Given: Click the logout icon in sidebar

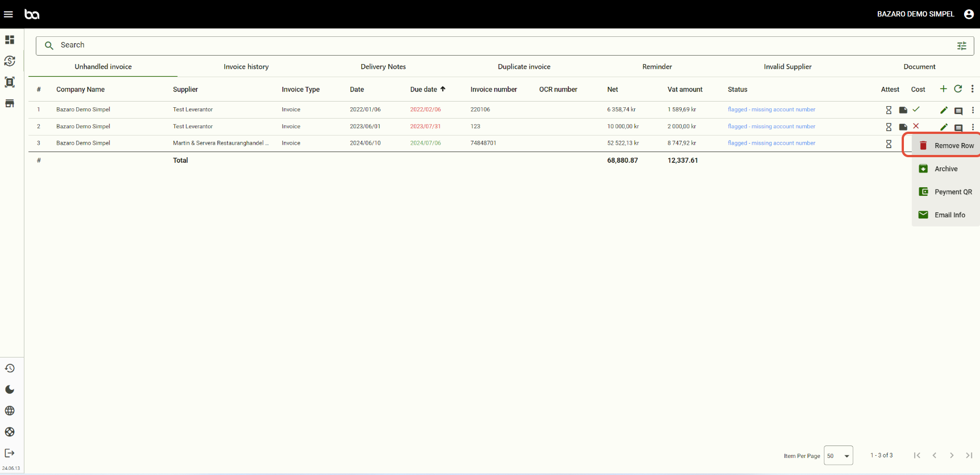Looking at the screenshot, I should click(x=10, y=453).
